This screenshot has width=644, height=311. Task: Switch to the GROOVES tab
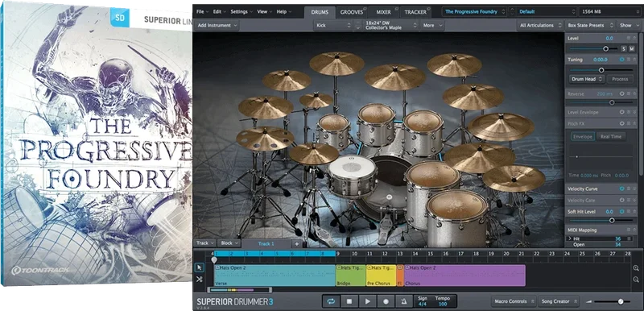352,12
